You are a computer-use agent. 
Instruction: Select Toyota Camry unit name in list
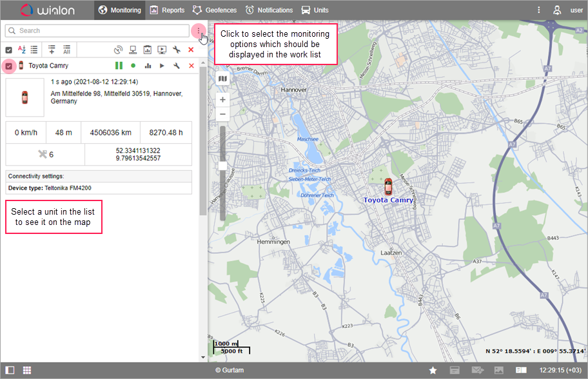coord(48,66)
